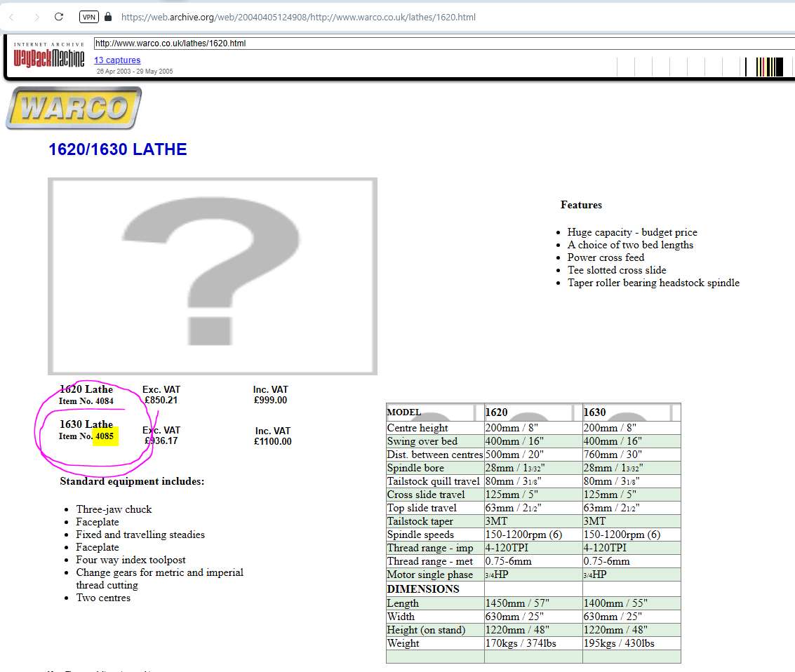
Task: Click 'Power cross feed' bullet
Action: (606, 257)
